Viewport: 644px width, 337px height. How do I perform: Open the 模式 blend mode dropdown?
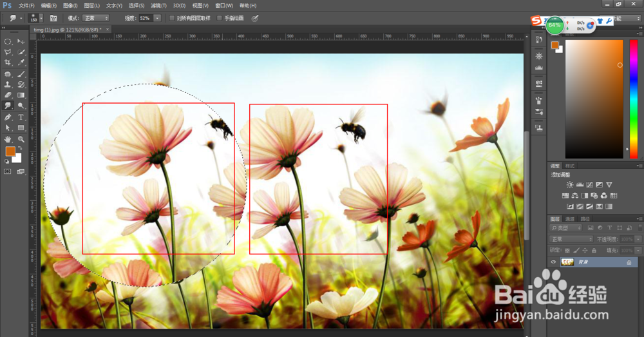click(96, 18)
